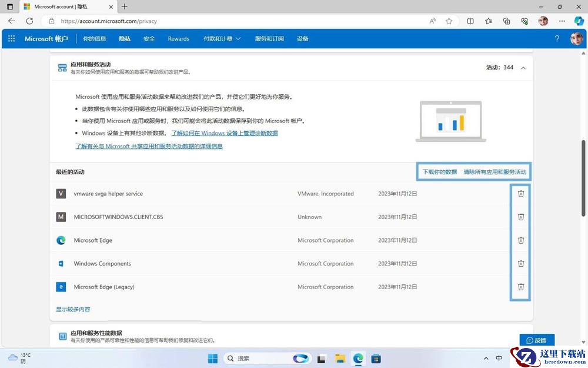Screen dimensions: 588x368
Task: Turn on Read aloud in address bar
Action: 433,21
